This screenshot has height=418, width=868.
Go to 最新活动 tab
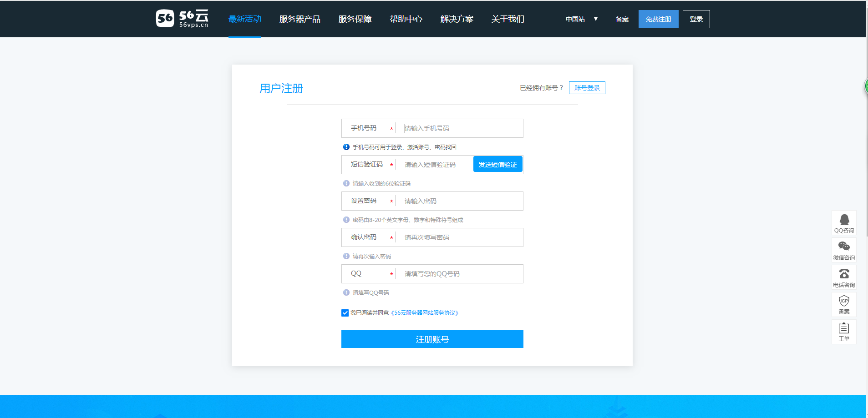click(244, 19)
